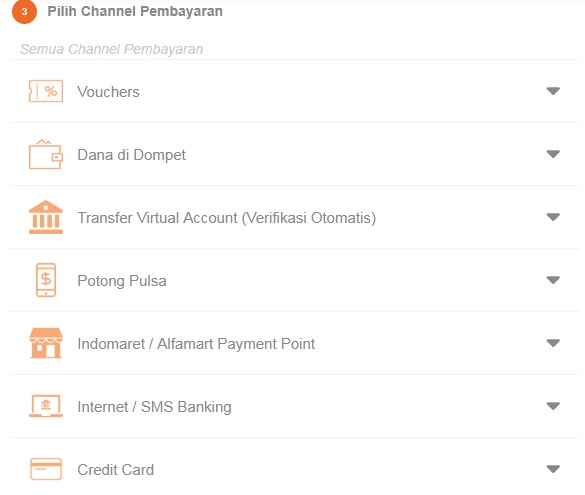Click the orange step 3 circle badge

(x=24, y=12)
